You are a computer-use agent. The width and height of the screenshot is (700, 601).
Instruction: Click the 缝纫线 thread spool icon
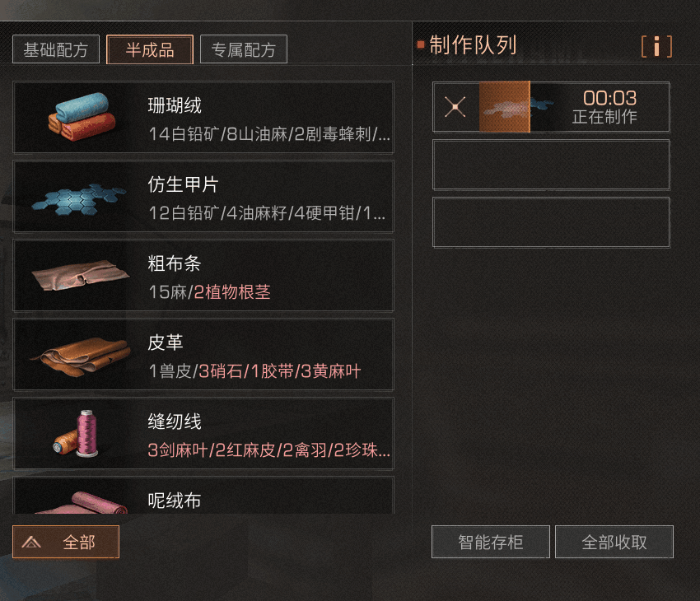pyautogui.click(x=76, y=434)
